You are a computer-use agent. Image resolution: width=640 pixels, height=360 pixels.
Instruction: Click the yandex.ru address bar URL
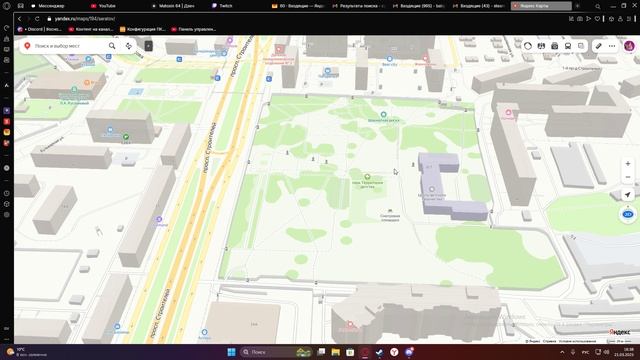click(85, 19)
